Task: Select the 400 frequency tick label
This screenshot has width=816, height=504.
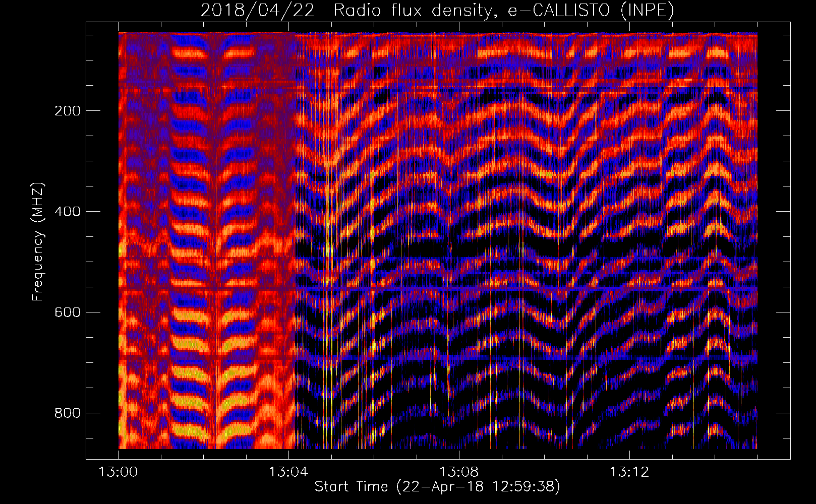Action: (68, 211)
